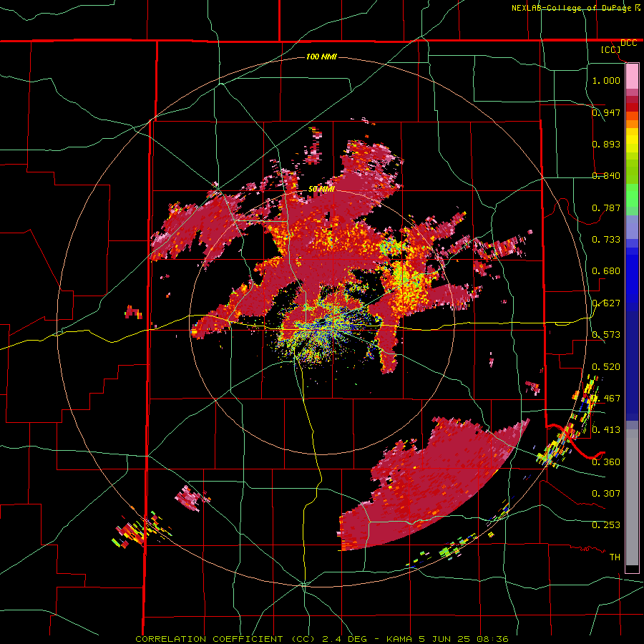The width and height of the screenshot is (644, 644).
Task: Select the 0.360 scale label
Action: pos(606,462)
